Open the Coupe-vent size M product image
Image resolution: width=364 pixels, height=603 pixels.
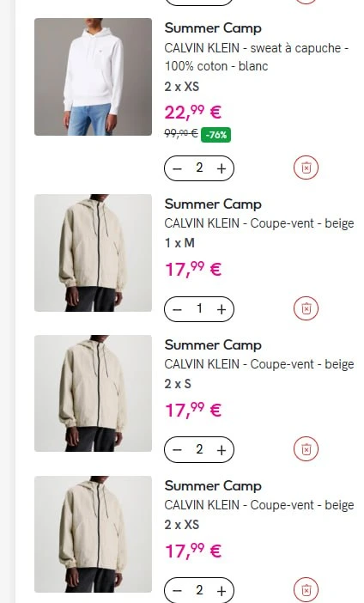coord(93,253)
